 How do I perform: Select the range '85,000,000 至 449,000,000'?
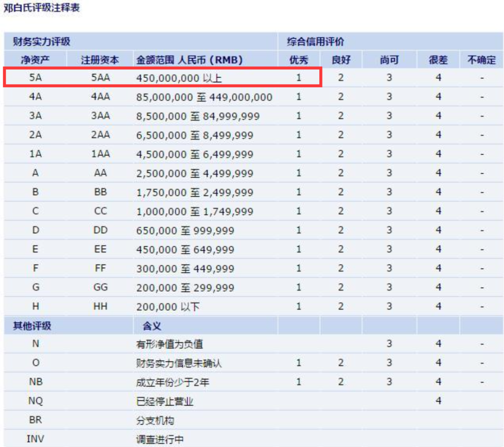click(204, 97)
